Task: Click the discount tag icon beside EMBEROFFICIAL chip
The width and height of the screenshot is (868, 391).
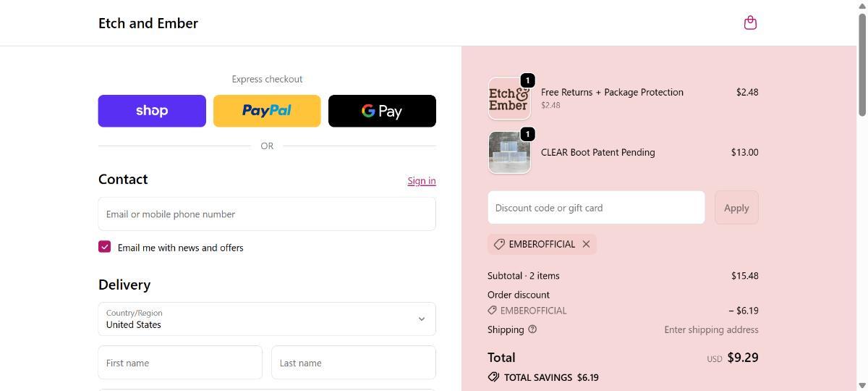Action: (499, 244)
